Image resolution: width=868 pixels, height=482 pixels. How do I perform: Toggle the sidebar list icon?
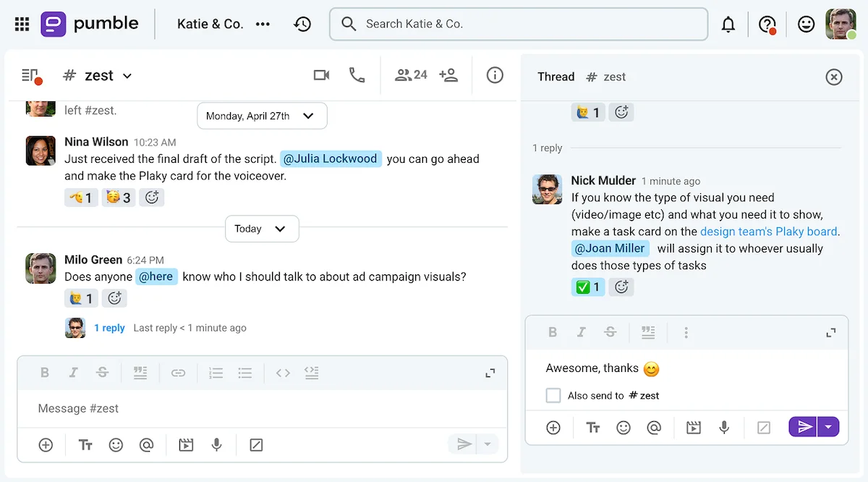[31, 75]
